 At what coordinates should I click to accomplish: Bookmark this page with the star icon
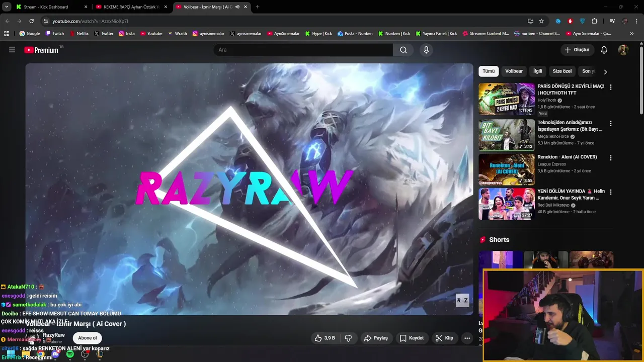(x=541, y=21)
